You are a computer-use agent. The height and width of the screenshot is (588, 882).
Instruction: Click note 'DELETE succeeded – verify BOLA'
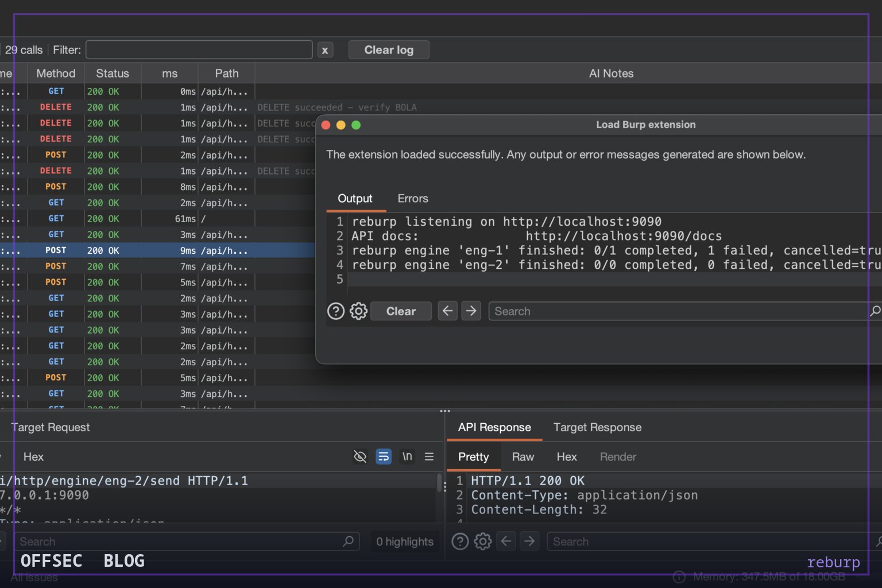click(337, 107)
